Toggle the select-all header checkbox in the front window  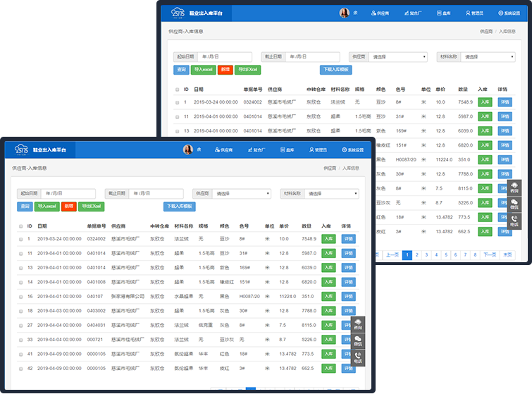tap(20, 226)
